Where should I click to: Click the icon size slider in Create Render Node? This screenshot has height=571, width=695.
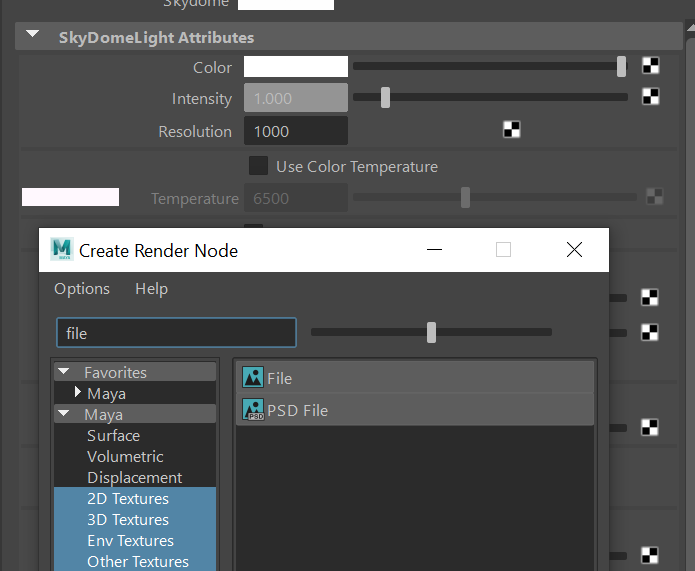tap(431, 332)
